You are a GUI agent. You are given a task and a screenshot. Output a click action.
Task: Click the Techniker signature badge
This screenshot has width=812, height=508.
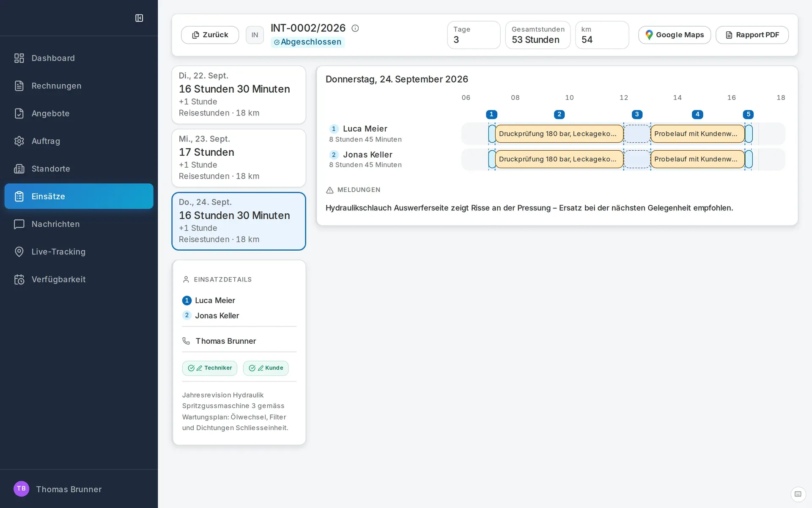210,368
